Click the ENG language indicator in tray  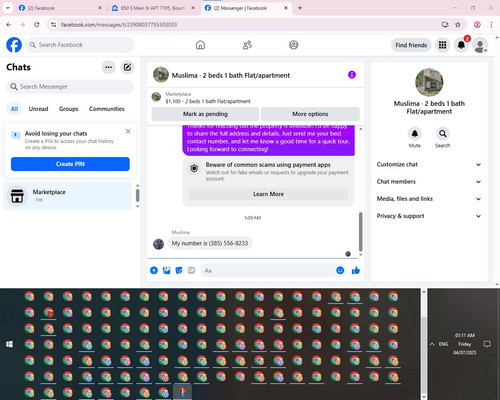443,344
